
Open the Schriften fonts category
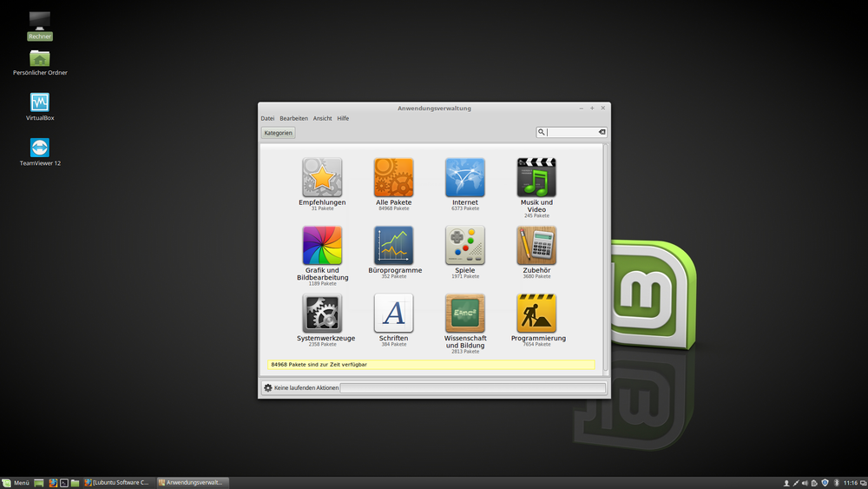coord(393,313)
